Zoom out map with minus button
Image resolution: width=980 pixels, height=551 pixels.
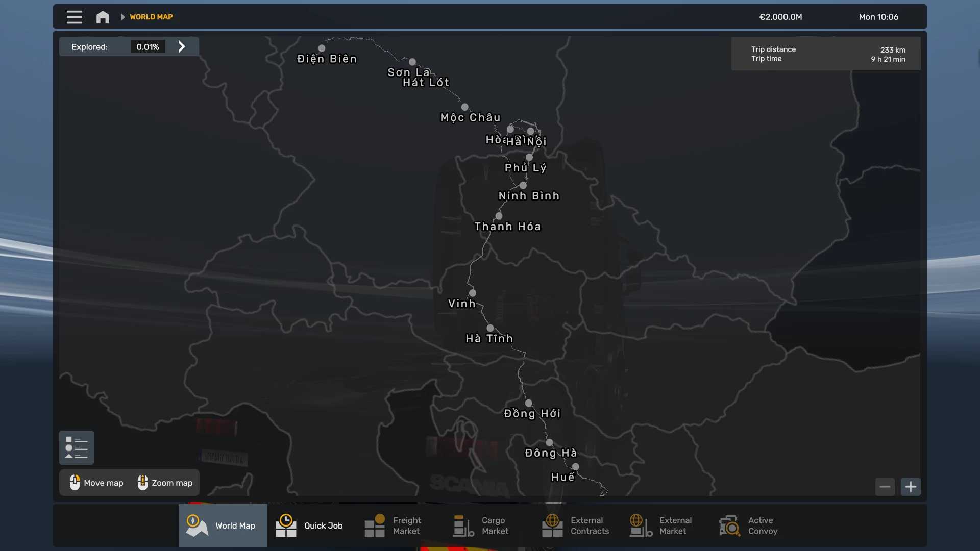coord(885,487)
